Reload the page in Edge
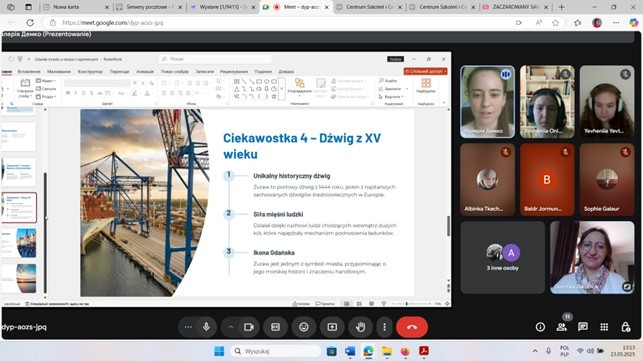This screenshot has height=361, width=643. tap(30, 23)
